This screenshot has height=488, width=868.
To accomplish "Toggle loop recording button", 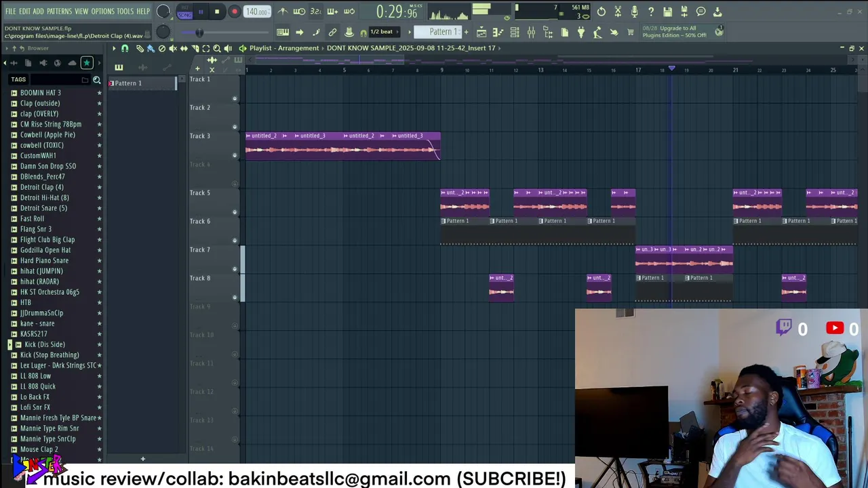I will 349,12.
